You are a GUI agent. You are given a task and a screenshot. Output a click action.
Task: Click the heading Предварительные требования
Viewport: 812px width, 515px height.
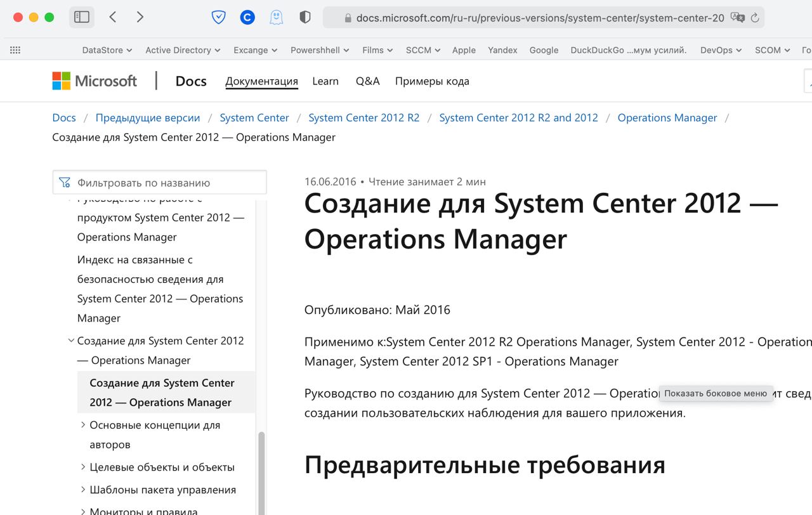click(x=485, y=465)
